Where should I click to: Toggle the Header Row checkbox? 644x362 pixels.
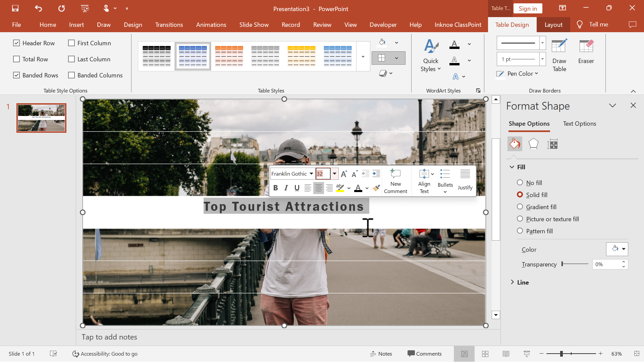click(16, 43)
